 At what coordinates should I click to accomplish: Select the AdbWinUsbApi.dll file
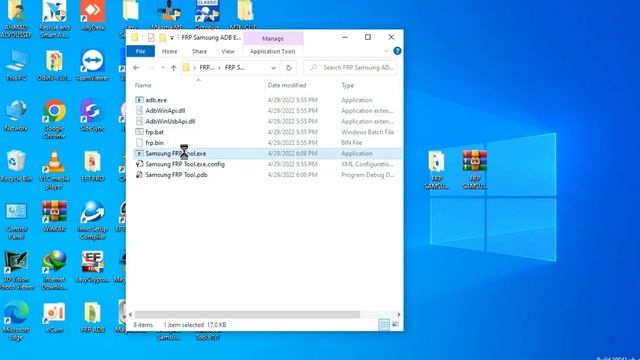point(170,121)
